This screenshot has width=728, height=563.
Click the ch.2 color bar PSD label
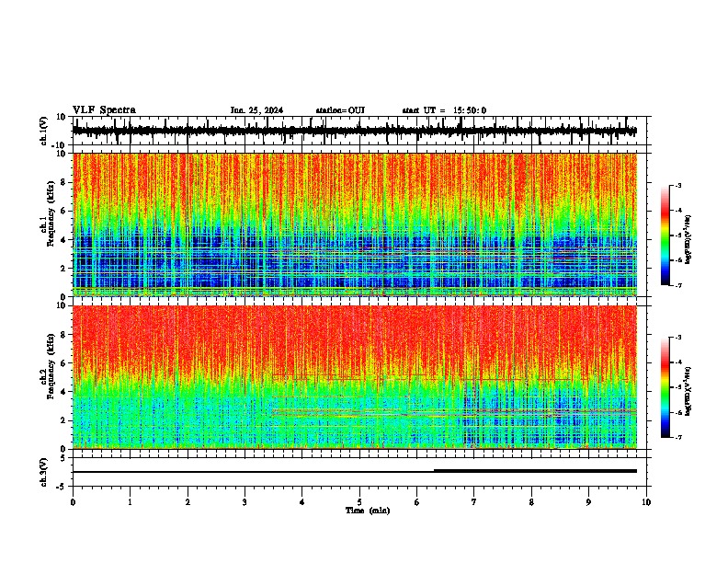[688, 391]
